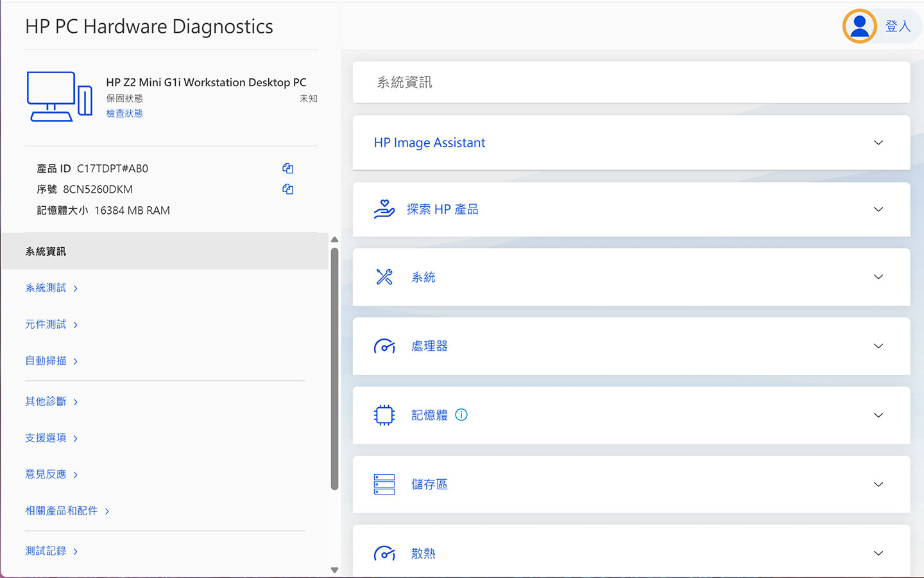
Task: Click the sidebar scrollbar down arrow
Action: point(334,569)
